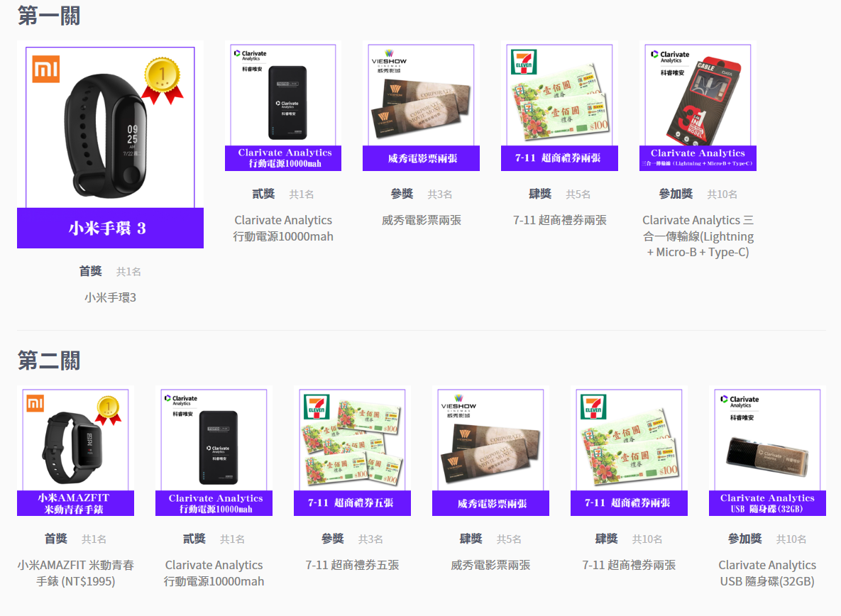Click the 肆獎 label beside 共10名
The width and height of the screenshot is (841, 616).
pos(607,539)
